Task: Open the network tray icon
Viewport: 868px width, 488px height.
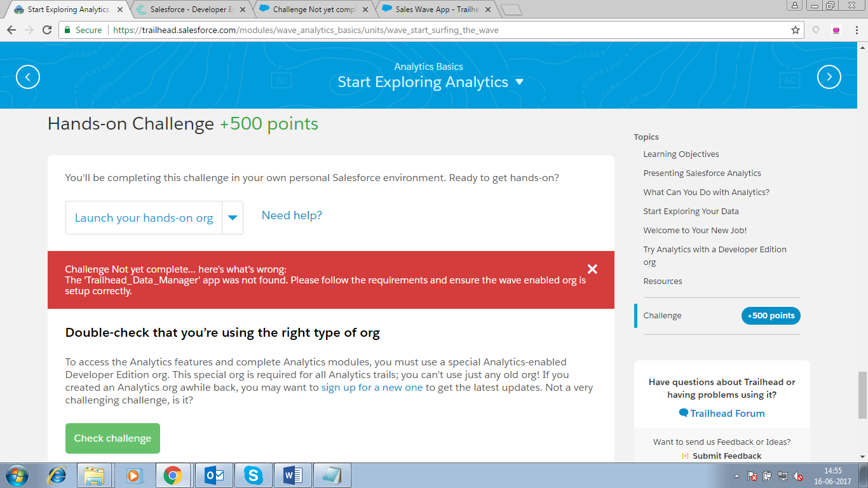Action: (x=783, y=476)
